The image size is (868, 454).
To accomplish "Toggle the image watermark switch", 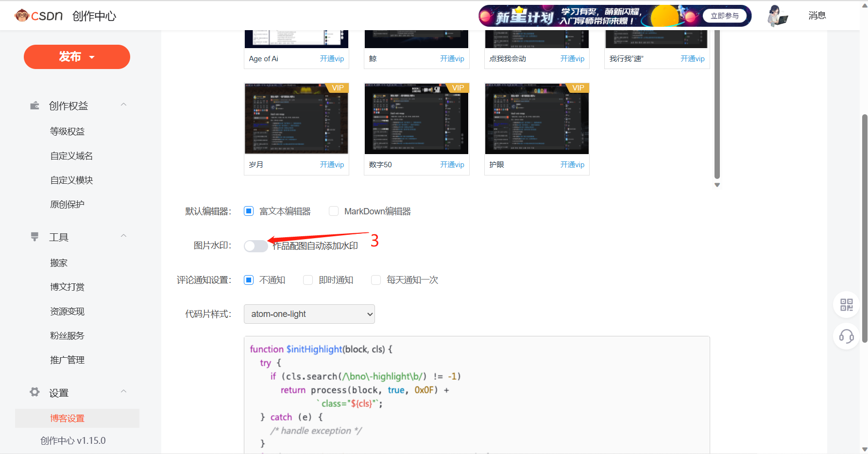I will [x=256, y=246].
